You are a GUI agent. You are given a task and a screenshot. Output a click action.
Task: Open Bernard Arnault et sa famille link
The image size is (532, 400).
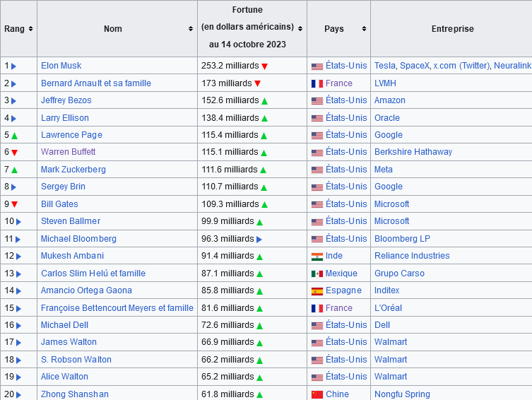(x=96, y=83)
